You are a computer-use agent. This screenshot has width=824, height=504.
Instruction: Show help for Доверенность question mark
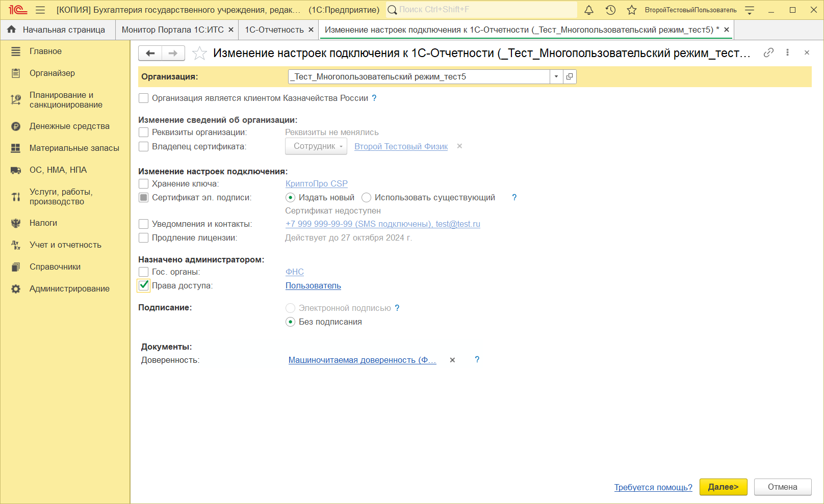point(477,359)
